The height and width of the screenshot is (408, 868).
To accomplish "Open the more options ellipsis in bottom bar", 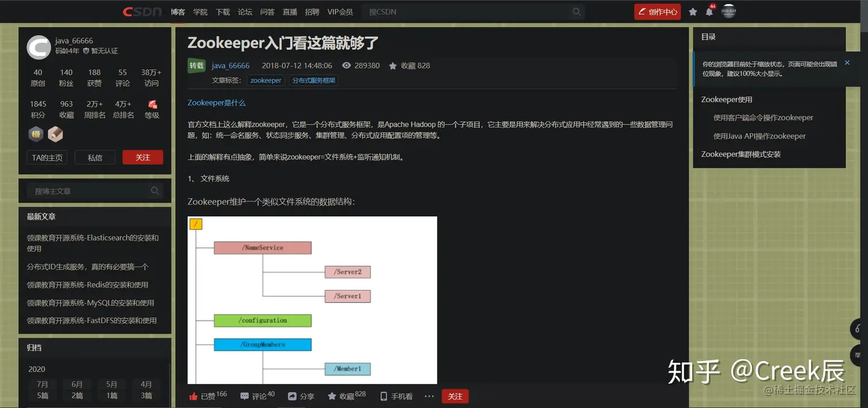I will coord(429,396).
